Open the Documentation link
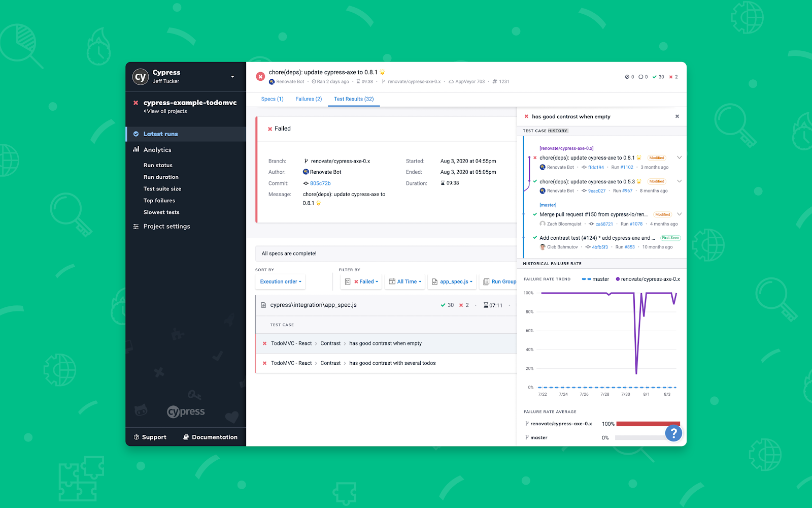This screenshot has height=508, width=812. (x=210, y=437)
